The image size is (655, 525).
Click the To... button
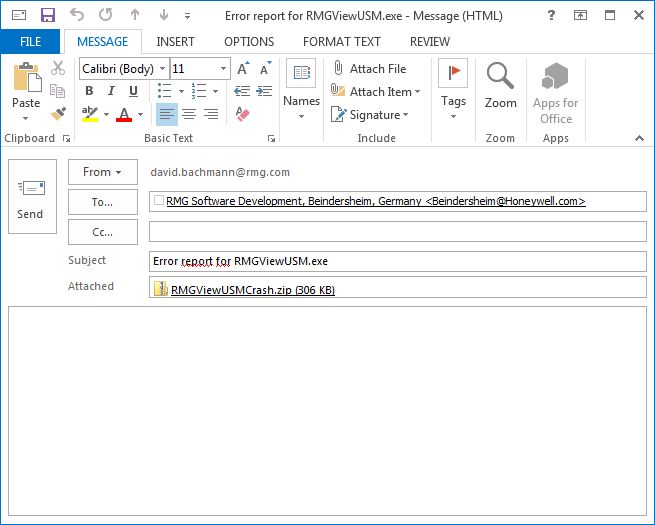(103, 202)
